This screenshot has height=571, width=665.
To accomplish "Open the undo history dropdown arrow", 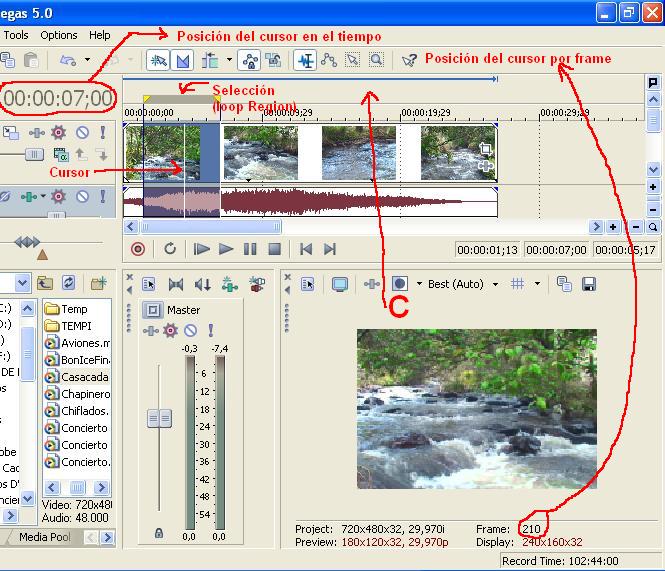I will coord(87,60).
